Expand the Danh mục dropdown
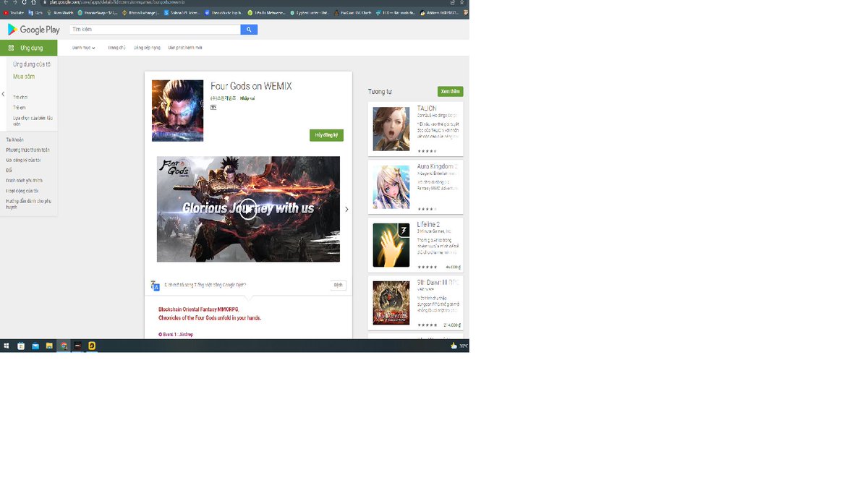 [83, 48]
